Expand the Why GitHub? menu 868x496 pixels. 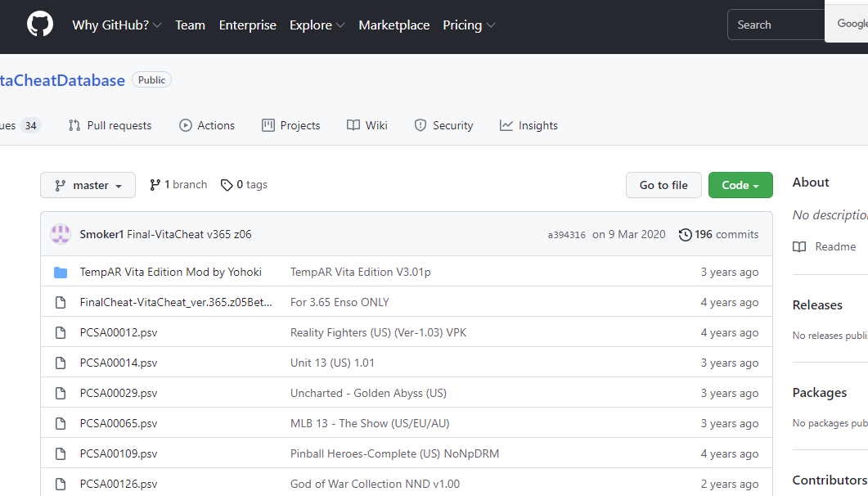click(x=116, y=25)
